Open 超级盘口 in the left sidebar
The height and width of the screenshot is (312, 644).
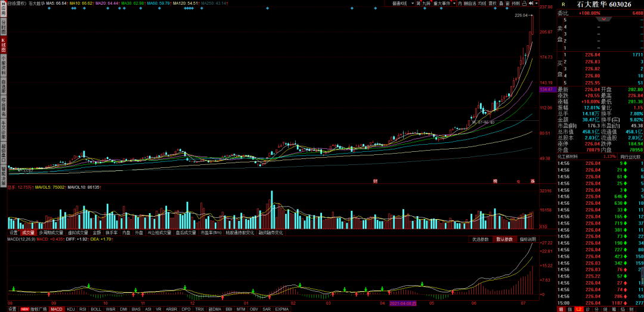4,152
